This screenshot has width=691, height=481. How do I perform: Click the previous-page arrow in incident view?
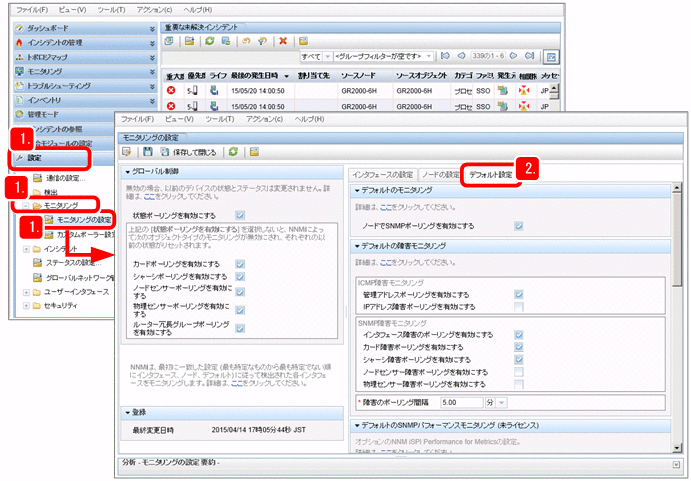click(461, 56)
